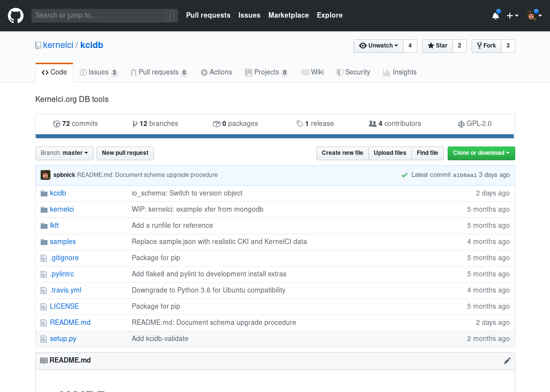Open the Branch: master selector
This screenshot has height=392, width=550.
click(x=64, y=153)
